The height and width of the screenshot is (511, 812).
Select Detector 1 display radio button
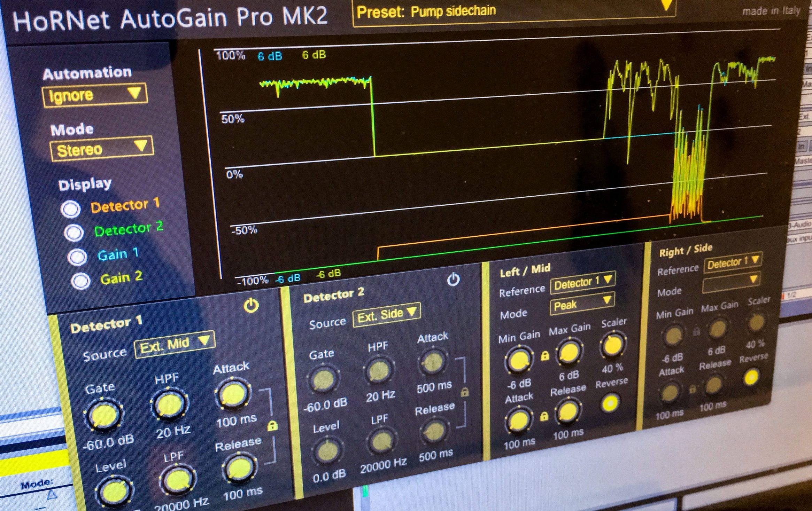click(x=71, y=209)
